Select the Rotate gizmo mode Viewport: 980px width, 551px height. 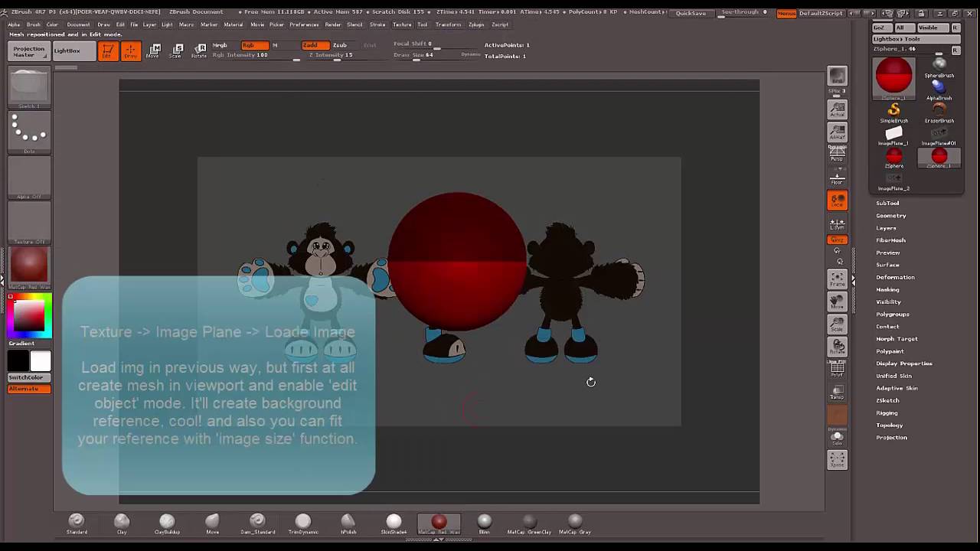199,51
